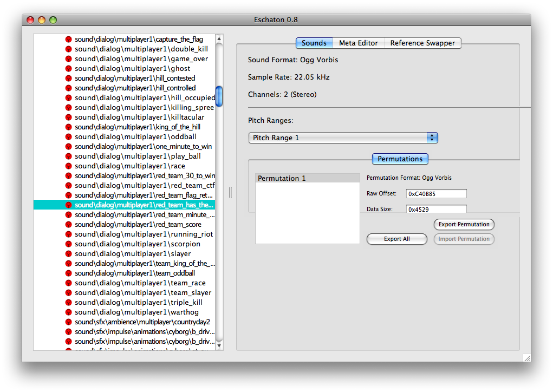
Task: Click the Data Size field
Action: pyautogui.click(x=437, y=209)
